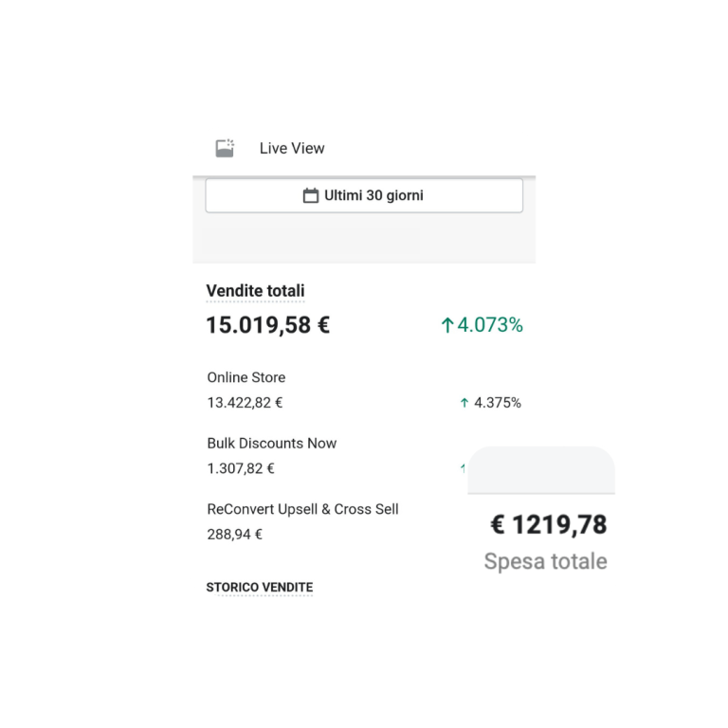Viewport: 728px width, 728px height.
Task: Click the gray header of spending card
Action: click(542, 470)
